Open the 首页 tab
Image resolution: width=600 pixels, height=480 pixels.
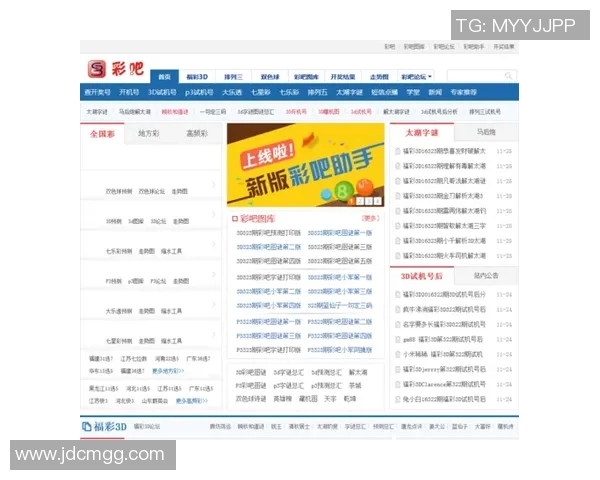pyautogui.click(x=165, y=77)
